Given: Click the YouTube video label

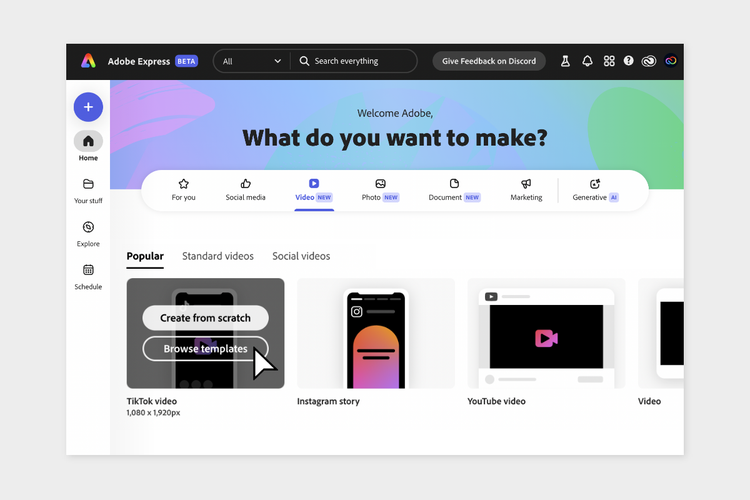Looking at the screenshot, I should tap(496, 401).
